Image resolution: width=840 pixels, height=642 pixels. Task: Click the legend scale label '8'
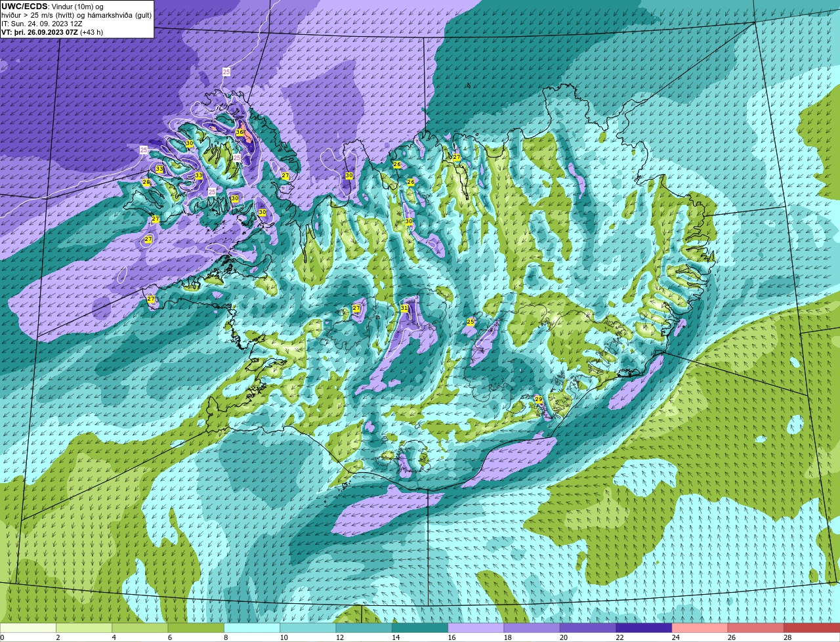(x=226, y=637)
